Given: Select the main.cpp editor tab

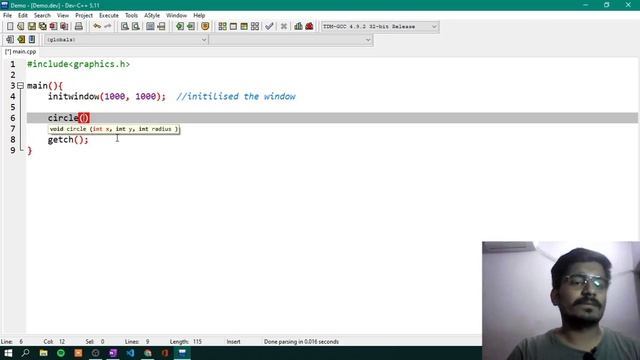Looking at the screenshot, I should point(20,52).
